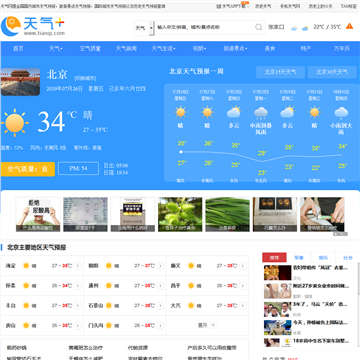The height and width of the screenshot is (360, 360).
Task: Open the 手机天气网 link in top bar
Action: pos(290,6)
